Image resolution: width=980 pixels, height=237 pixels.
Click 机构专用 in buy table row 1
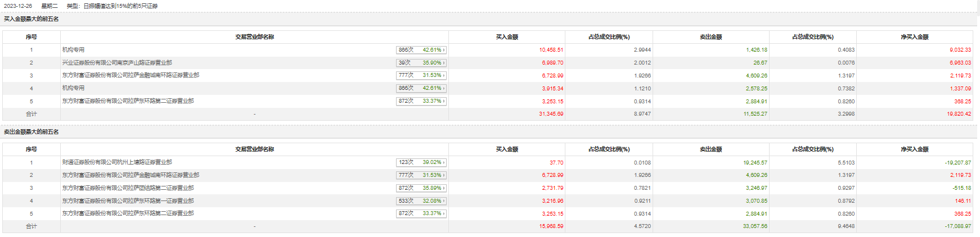tap(73, 50)
